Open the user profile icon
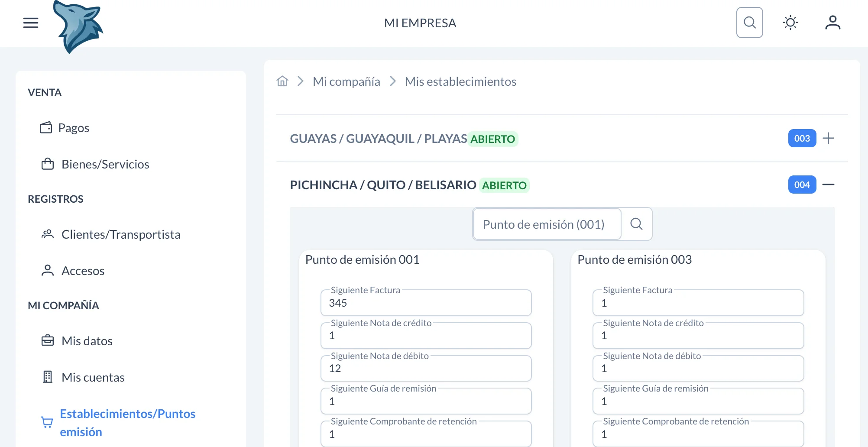868x447 pixels. 832,22
